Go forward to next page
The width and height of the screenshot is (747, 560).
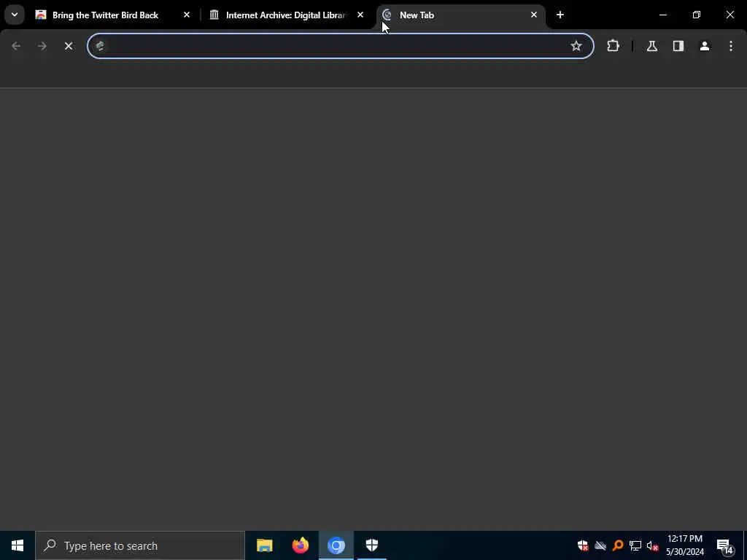click(42, 46)
